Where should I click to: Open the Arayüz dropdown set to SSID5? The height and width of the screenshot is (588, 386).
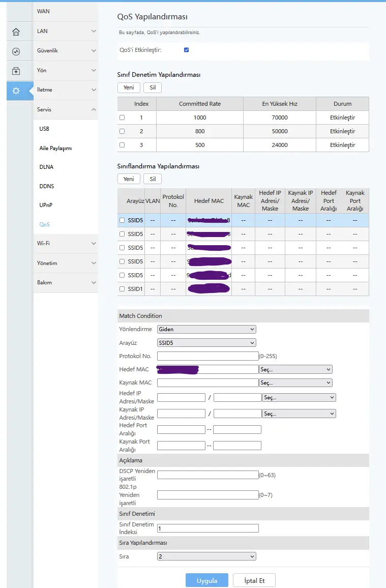tap(206, 343)
